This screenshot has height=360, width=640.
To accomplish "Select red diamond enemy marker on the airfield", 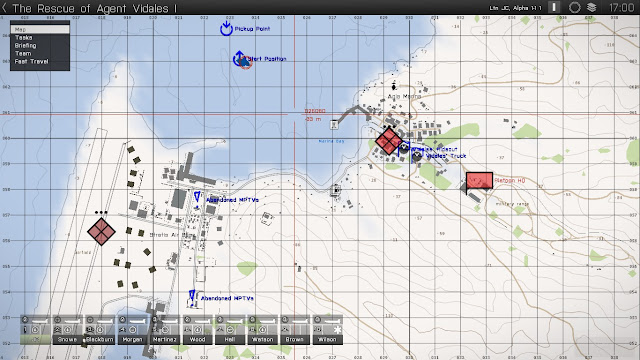I will (101, 231).
